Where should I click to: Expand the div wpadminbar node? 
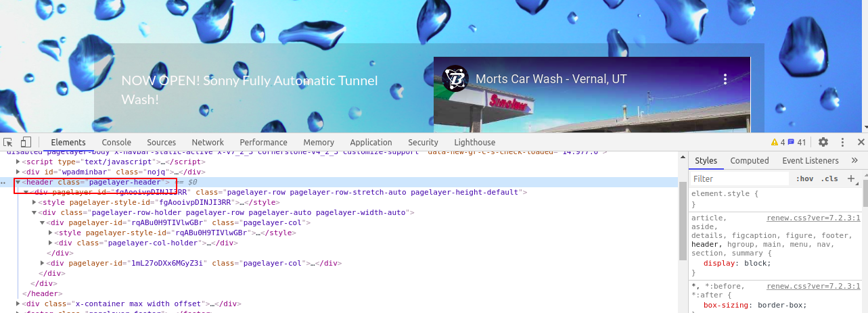coord(18,172)
